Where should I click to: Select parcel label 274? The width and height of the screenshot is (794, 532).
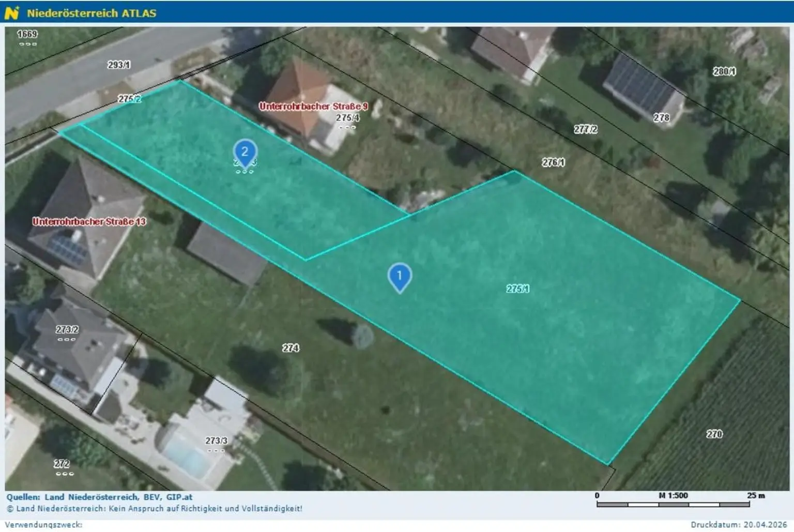click(291, 348)
